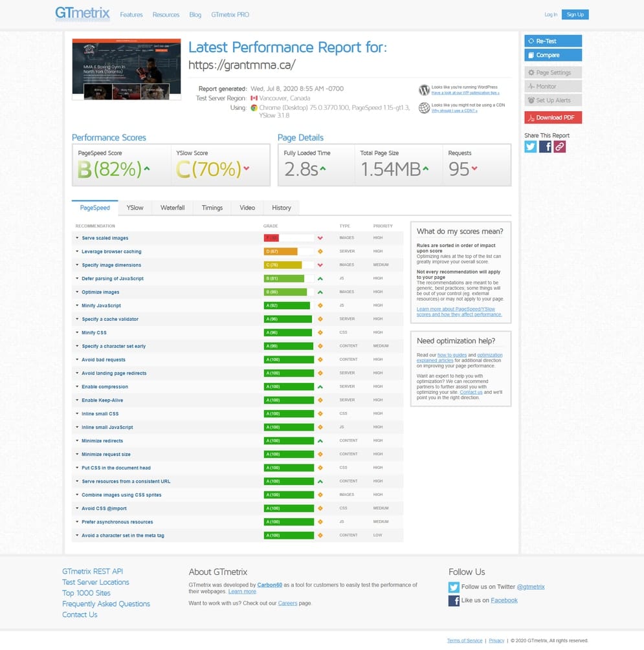Click the Facebook share icon under Share This Report

(x=546, y=147)
